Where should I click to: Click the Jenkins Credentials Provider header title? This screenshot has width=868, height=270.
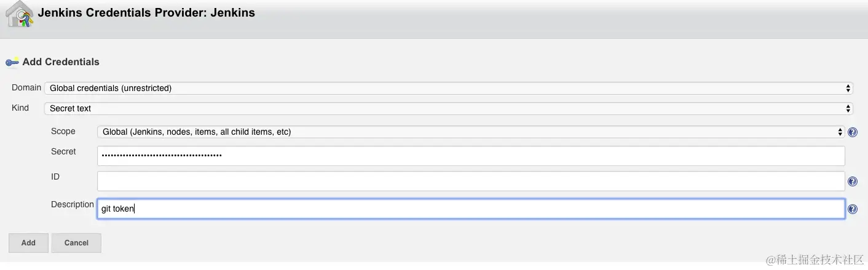(x=146, y=12)
